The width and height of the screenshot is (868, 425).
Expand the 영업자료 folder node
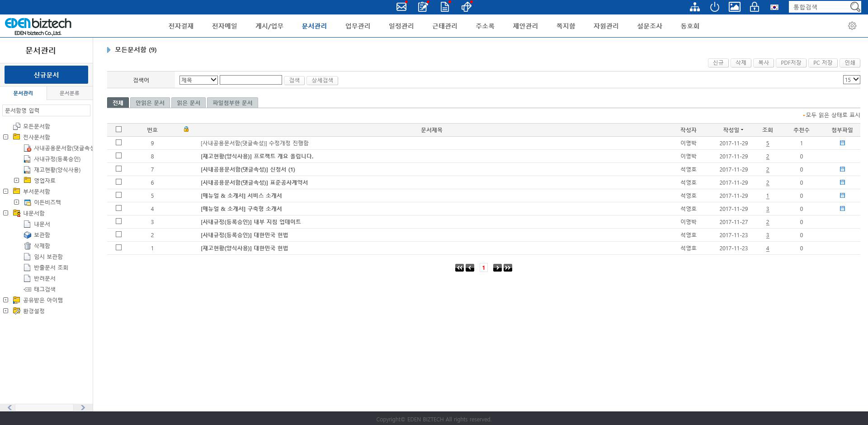17,181
